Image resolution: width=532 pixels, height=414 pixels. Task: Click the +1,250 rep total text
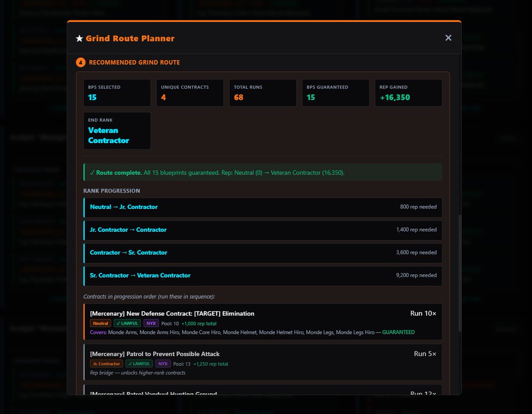coord(211,364)
